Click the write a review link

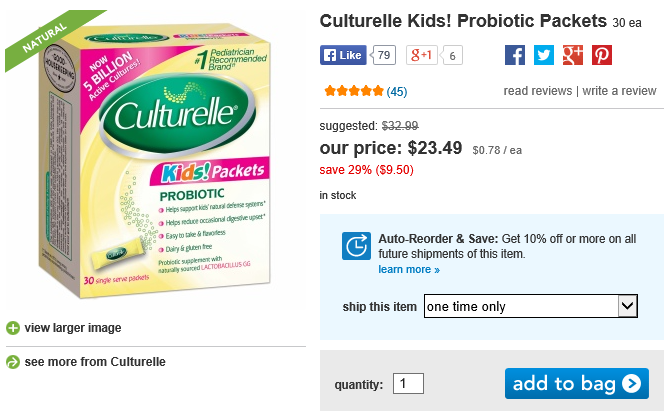click(619, 91)
